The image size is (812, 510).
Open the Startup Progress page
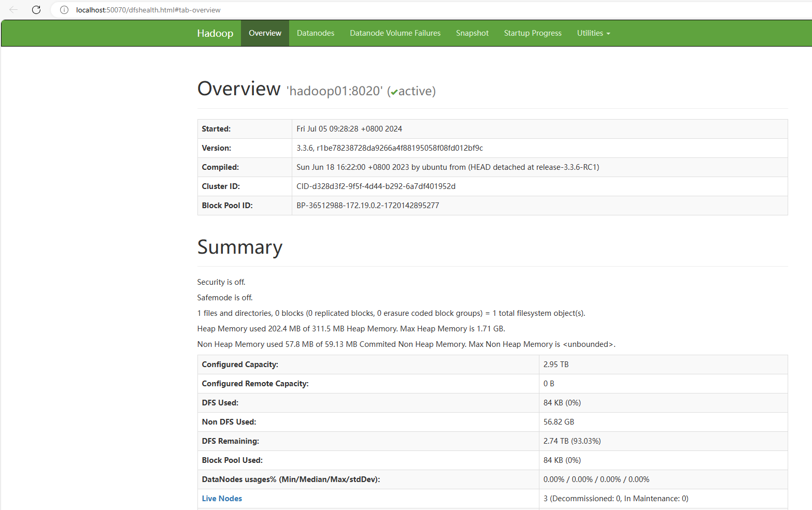tap(533, 33)
